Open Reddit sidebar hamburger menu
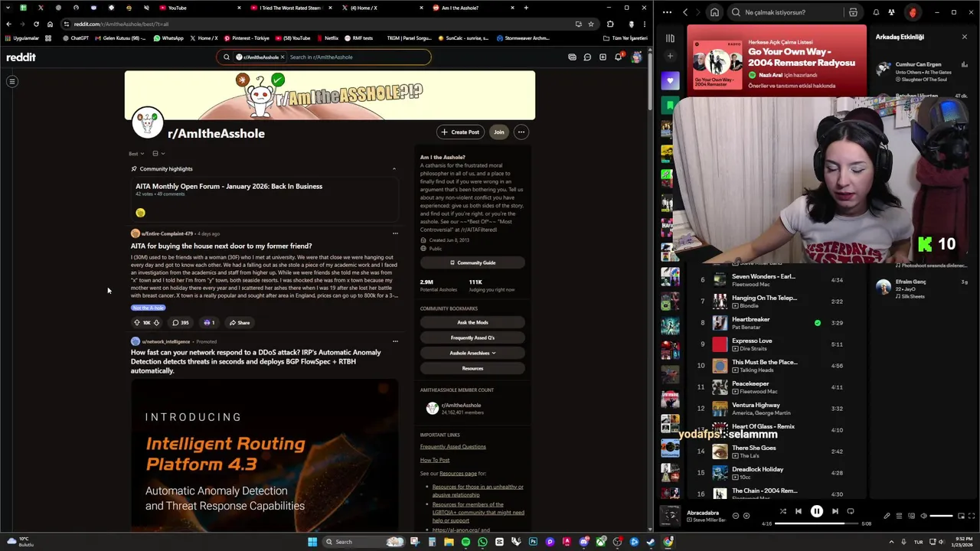The height and width of the screenshot is (551, 980). pos(12,81)
